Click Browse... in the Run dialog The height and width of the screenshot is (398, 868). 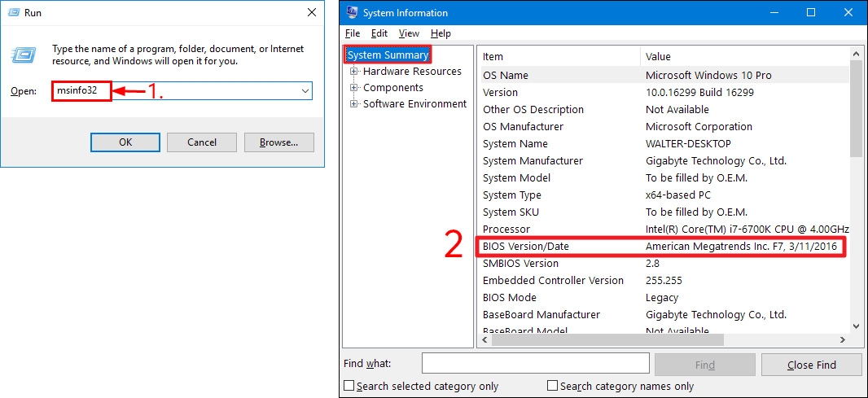pyautogui.click(x=279, y=142)
